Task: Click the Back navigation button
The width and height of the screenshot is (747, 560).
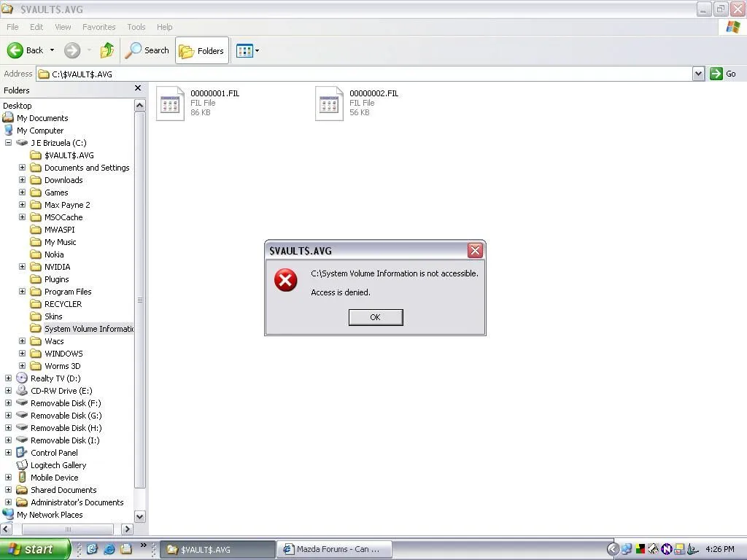Action: click(x=17, y=50)
